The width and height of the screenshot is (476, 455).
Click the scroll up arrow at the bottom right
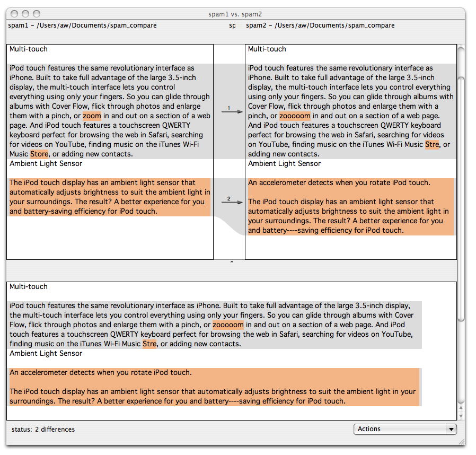click(461, 408)
